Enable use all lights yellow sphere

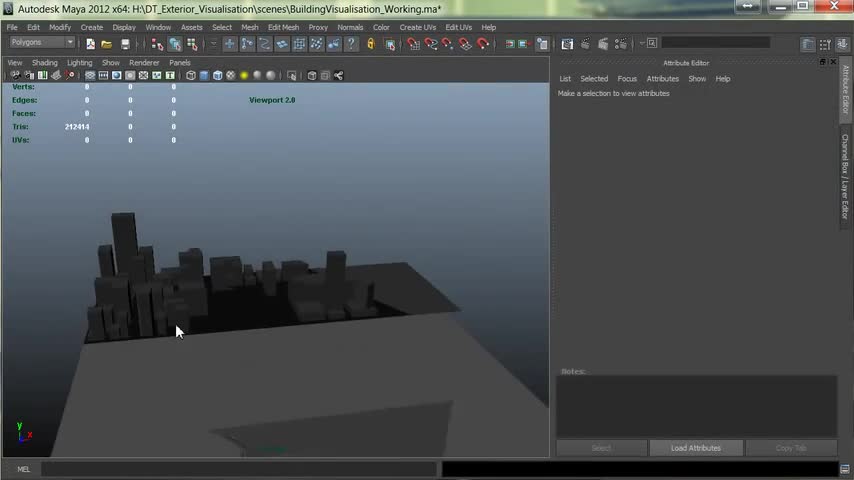pyautogui.click(x=244, y=76)
